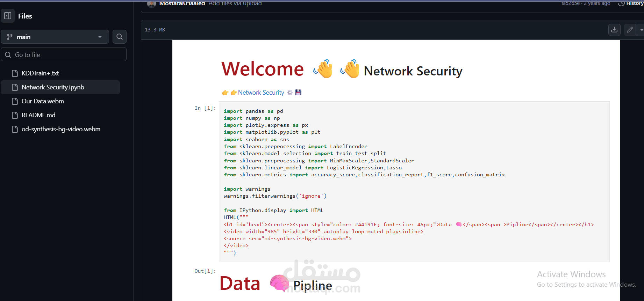Viewport: 644px width, 301px height.
Task: Click "warnings.filterwarnings('ignore')" code line
Action: pos(275,196)
